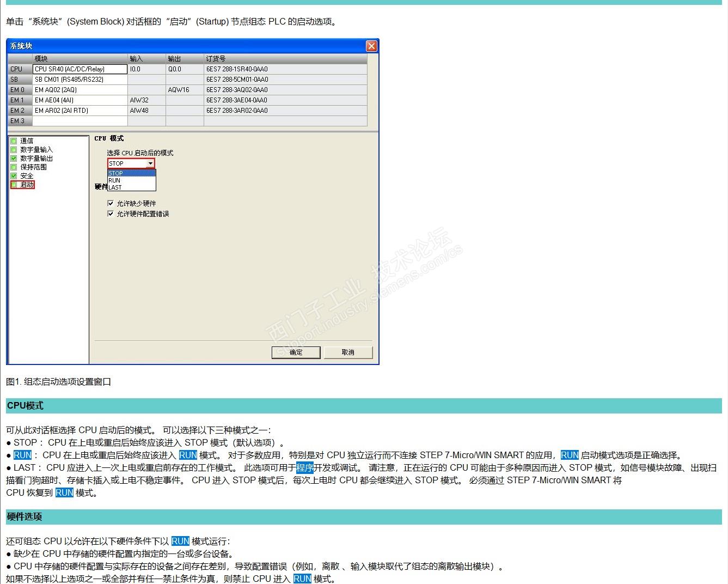The width and height of the screenshot is (728, 584).
Task: Choose LAST in the dropdown list
Action: (x=132, y=187)
